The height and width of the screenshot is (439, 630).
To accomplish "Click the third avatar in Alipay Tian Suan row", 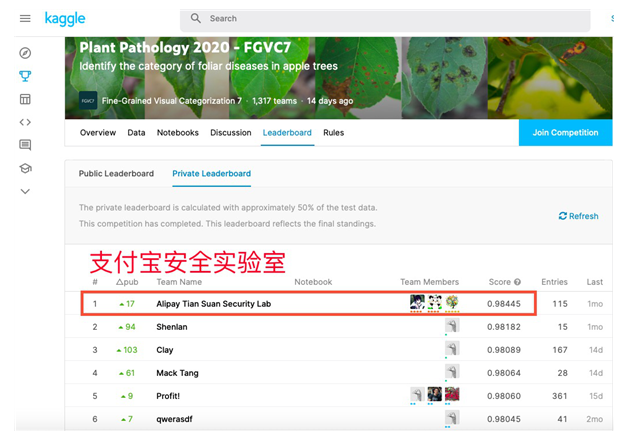I will [452, 302].
